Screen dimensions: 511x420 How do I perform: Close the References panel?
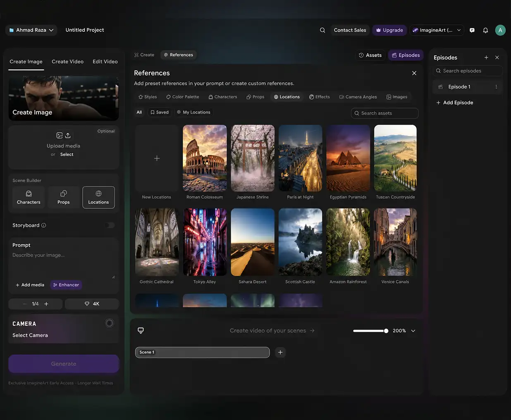(414, 73)
